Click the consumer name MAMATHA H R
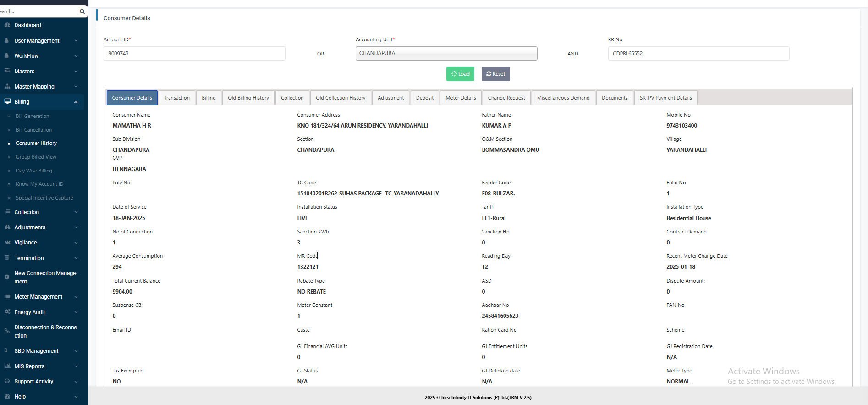The width and height of the screenshot is (868, 405). (132, 126)
